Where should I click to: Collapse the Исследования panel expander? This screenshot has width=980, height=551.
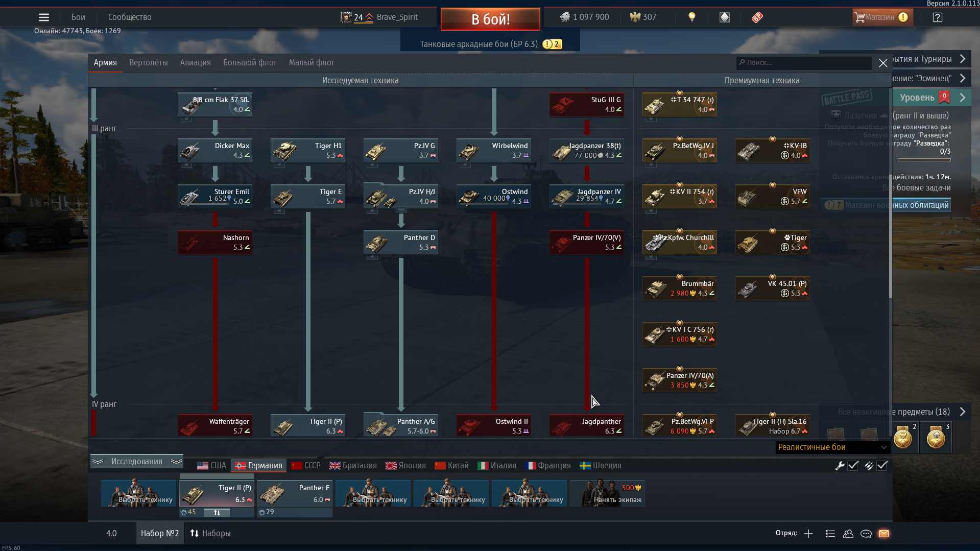coord(137,461)
